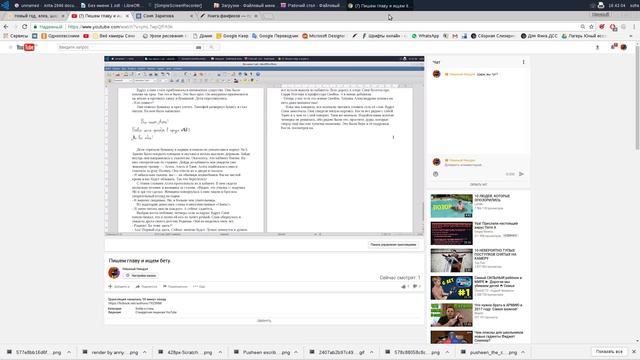Expand options for 577e8bb16d6f png download
The image size is (640, 360).
[x=69, y=352]
